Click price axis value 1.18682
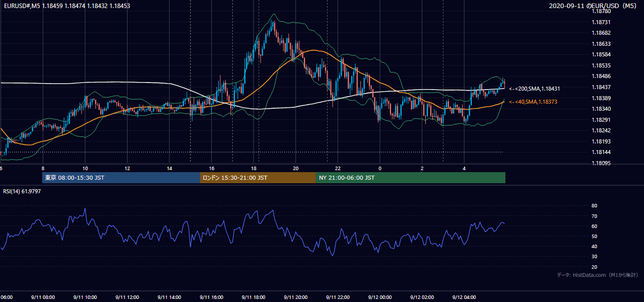This screenshot has width=644, height=302. pos(601,33)
